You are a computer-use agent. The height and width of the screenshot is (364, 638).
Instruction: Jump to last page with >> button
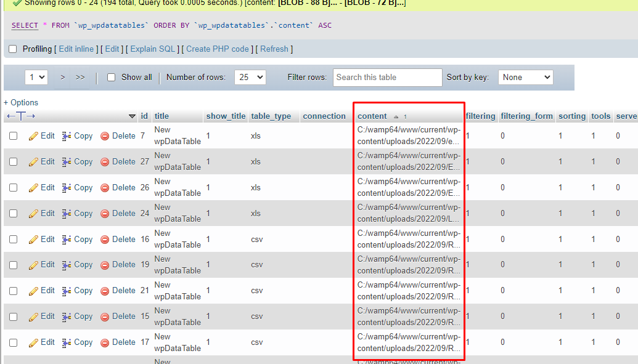(x=80, y=77)
